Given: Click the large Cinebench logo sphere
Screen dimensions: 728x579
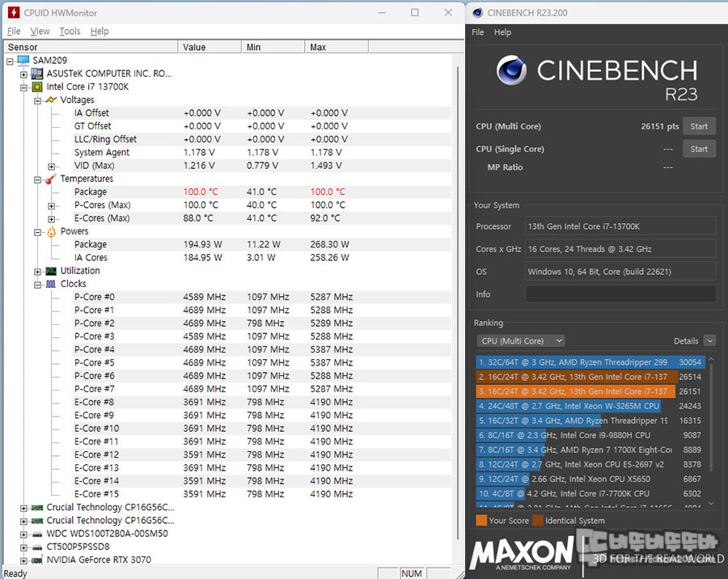Looking at the screenshot, I should 511,70.
